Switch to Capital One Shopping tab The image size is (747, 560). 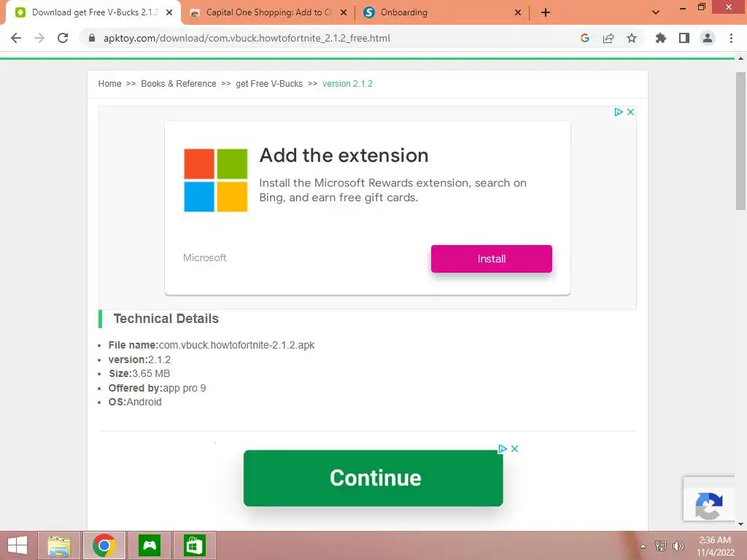point(269,12)
